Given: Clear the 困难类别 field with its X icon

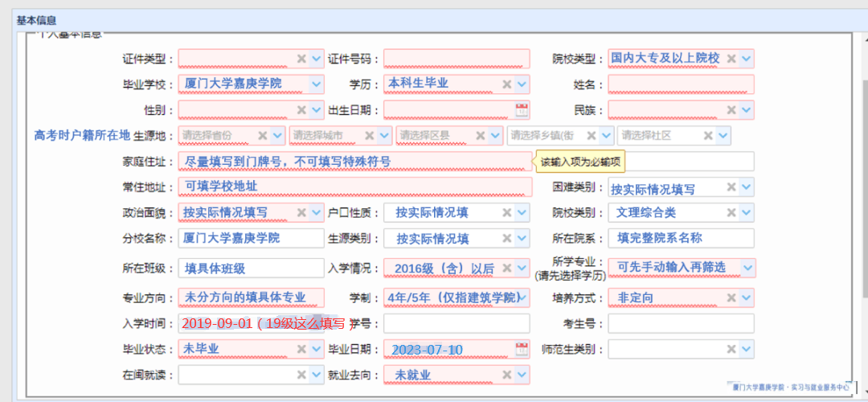Looking at the screenshot, I should (x=731, y=187).
